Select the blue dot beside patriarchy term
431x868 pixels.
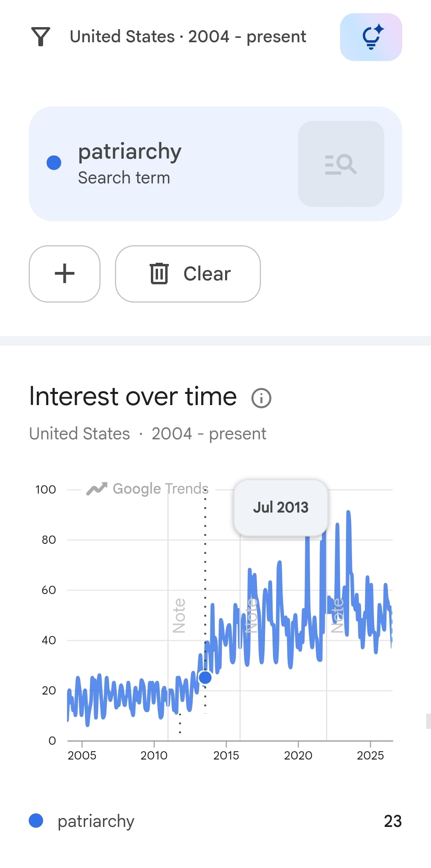pyautogui.click(x=54, y=163)
